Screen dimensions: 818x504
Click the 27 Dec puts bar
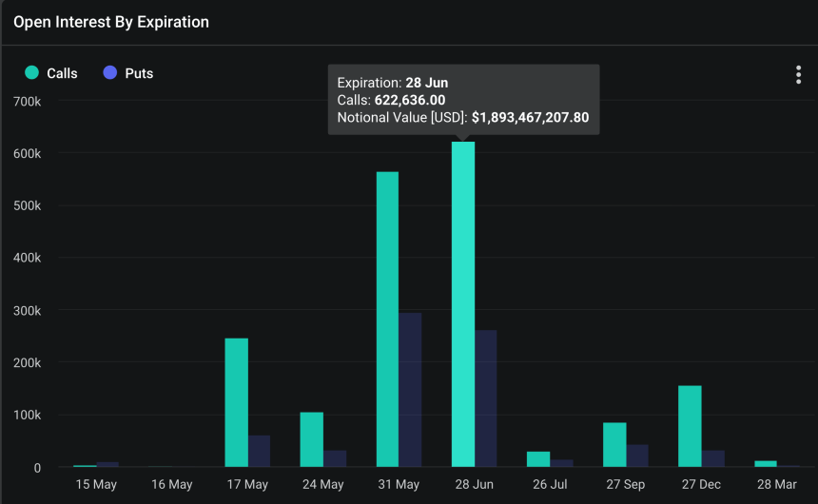tap(712, 458)
